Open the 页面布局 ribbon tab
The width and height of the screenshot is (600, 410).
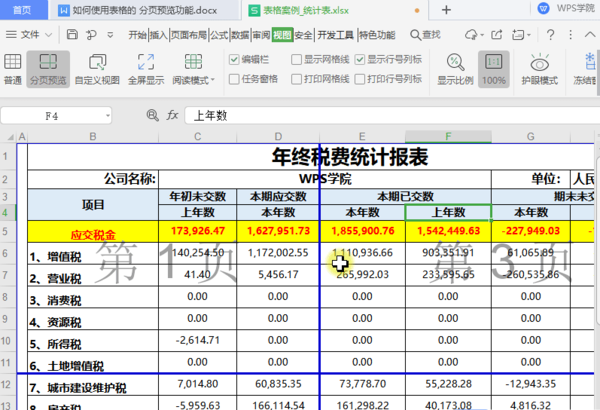[188, 34]
